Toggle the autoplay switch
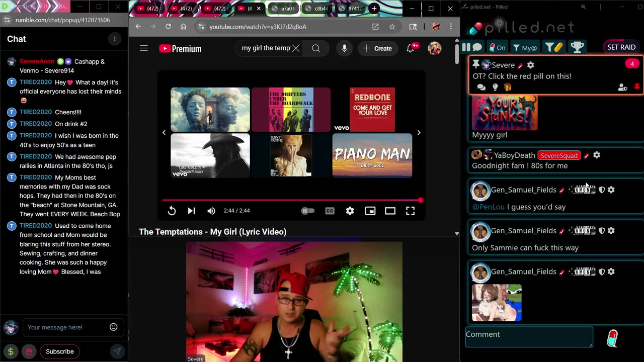Image resolution: width=644 pixels, height=362 pixels. 307,211
